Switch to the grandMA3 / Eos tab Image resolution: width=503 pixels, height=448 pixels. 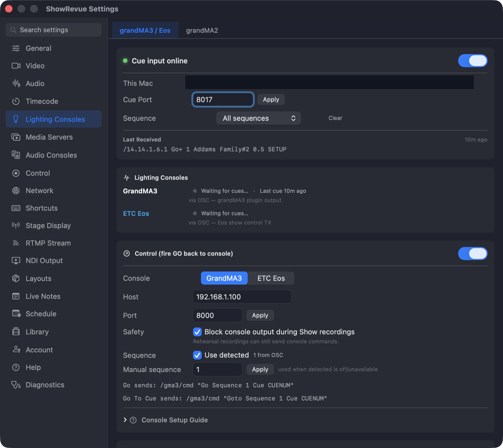coord(145,30)
